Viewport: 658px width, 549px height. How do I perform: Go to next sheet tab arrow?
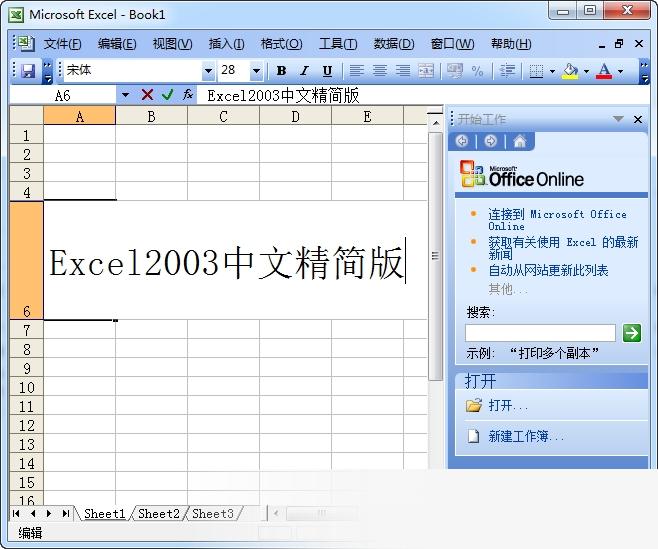(49, 513)
